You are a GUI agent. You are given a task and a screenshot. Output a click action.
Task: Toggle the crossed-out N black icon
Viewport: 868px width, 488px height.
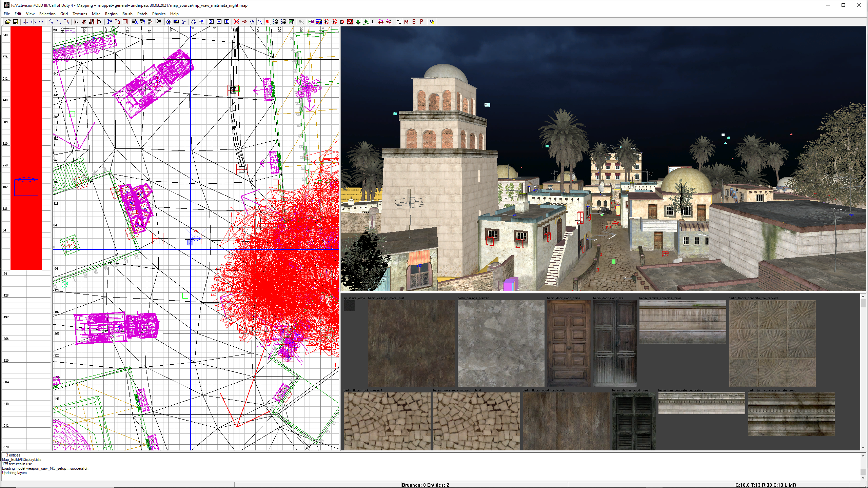click(x=350, y=22)
